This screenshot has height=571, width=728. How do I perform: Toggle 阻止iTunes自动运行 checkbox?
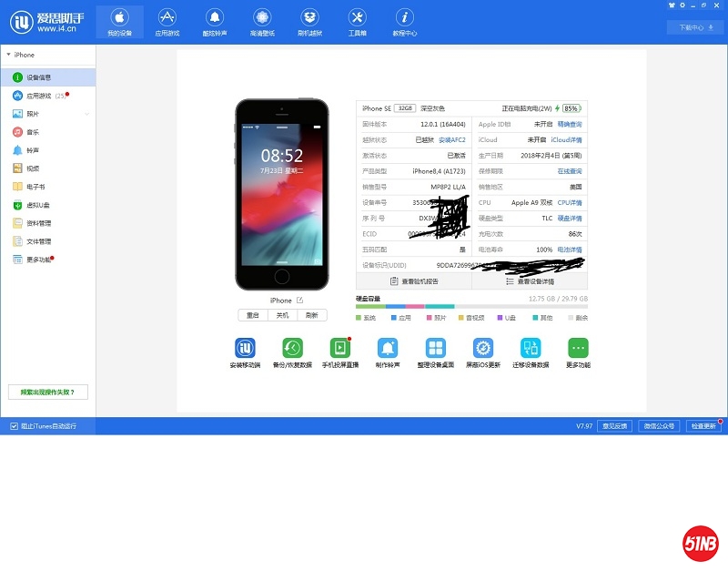click(x=14, y=426)
